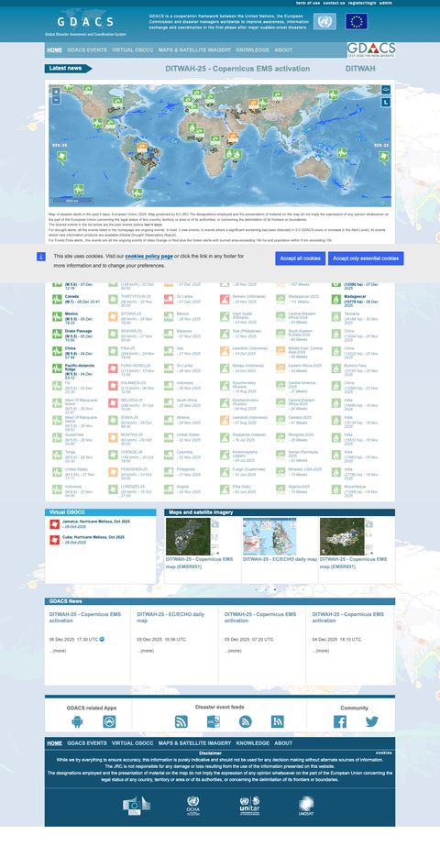Open more for 04 Dec 2025 news item
This screenshot has height=868, width=440.
click(321, 651)
